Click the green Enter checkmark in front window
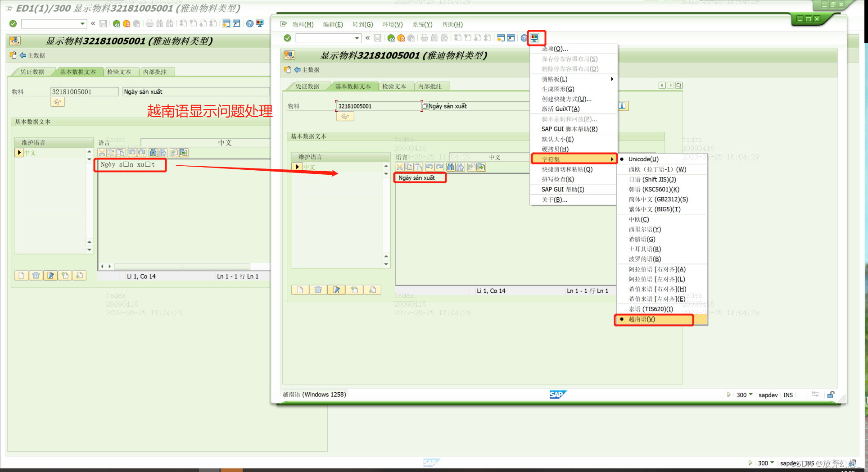 (287, 38)
